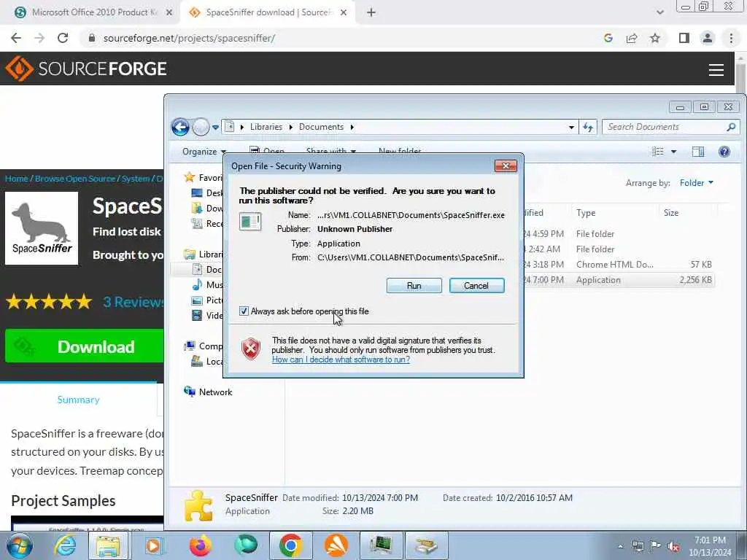The image size is (747, 560).
Task: Click the Chrome forward button
Action: coord(39,38)
